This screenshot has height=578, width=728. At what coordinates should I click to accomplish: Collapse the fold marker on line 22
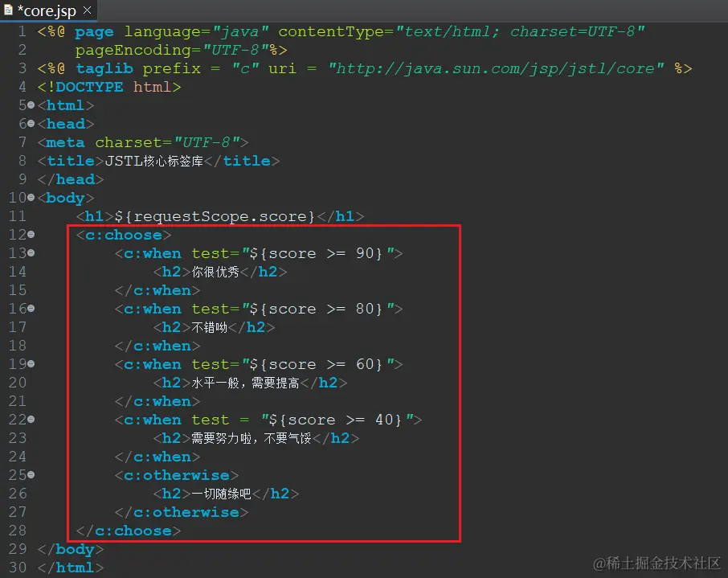point(31,420)
